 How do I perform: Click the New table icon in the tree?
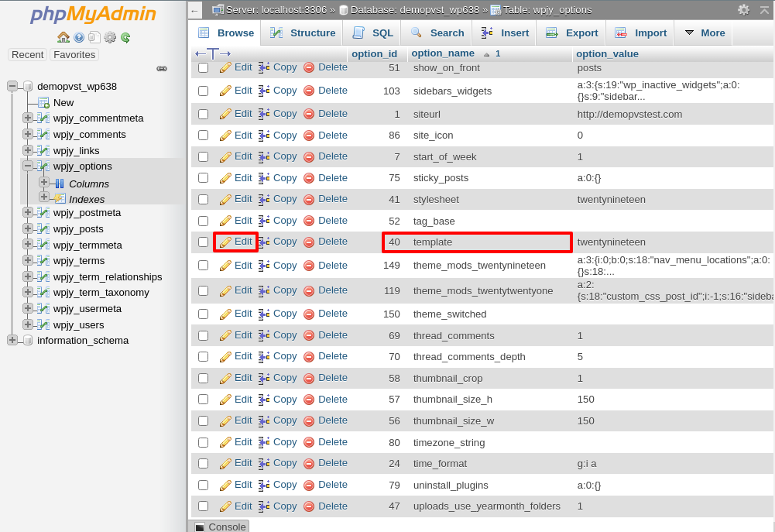tap(43, 103)
